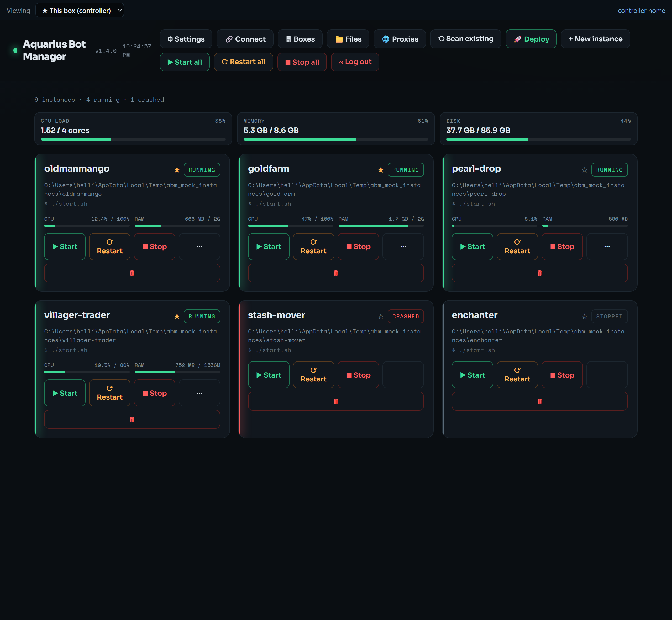Screen dimensions: 672x620
Task: Unfavorite villager-trader using its star
Action: [177, 316]
